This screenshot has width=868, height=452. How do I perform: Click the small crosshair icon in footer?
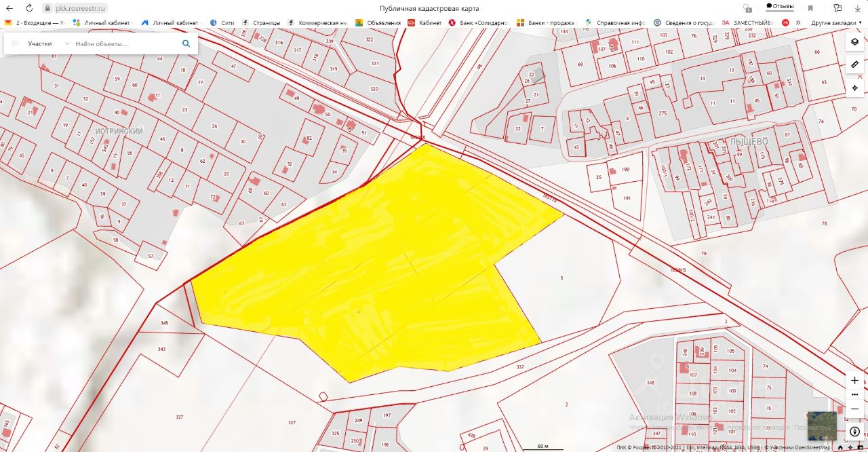coord(851,447)
